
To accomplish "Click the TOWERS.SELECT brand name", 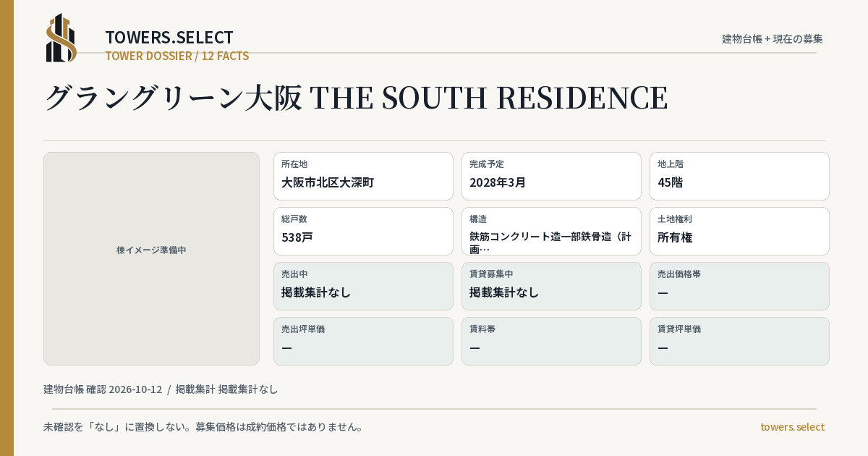I will tap(169, 38).
